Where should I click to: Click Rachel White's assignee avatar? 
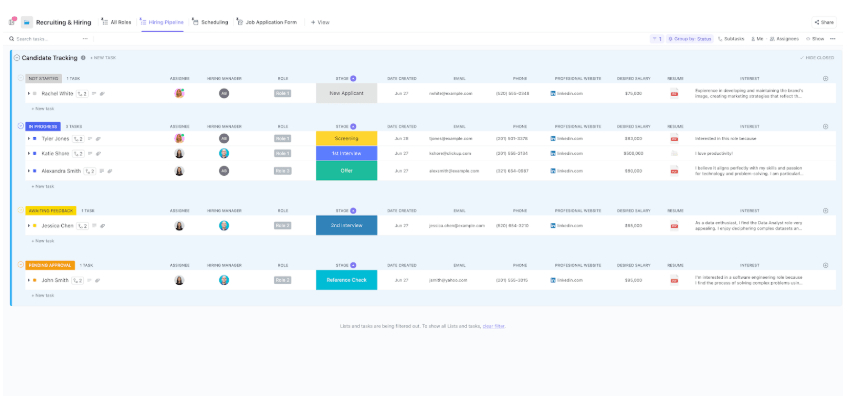tap(179, 93)
